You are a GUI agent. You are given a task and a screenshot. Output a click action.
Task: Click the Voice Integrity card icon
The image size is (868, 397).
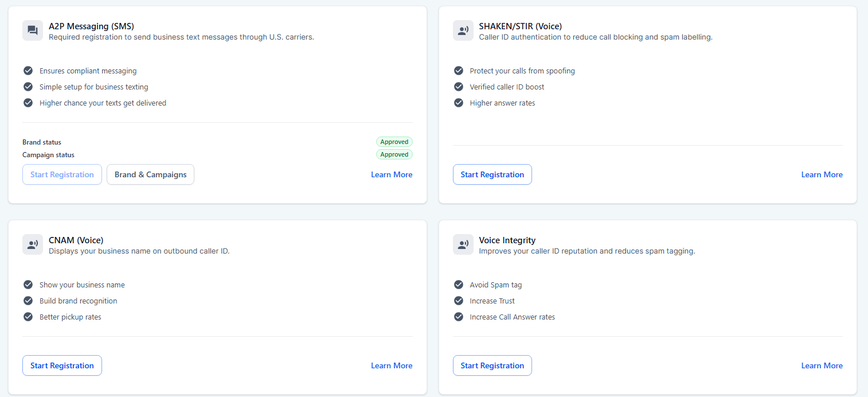[x=463, y=244]
